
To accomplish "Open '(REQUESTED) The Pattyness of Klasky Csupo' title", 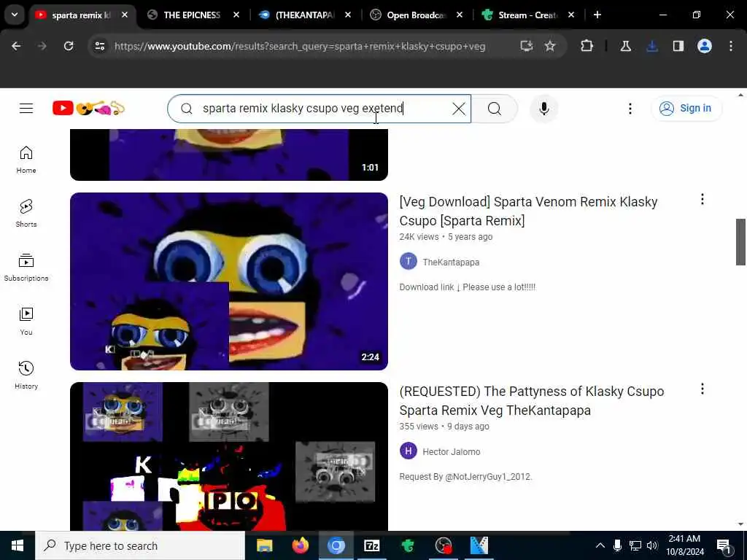I will tap(532, 400).
